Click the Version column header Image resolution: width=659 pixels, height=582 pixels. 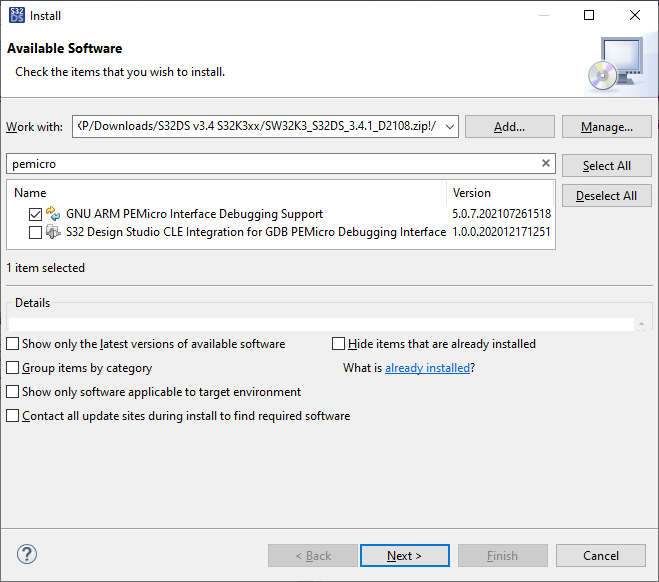(472, 193)
